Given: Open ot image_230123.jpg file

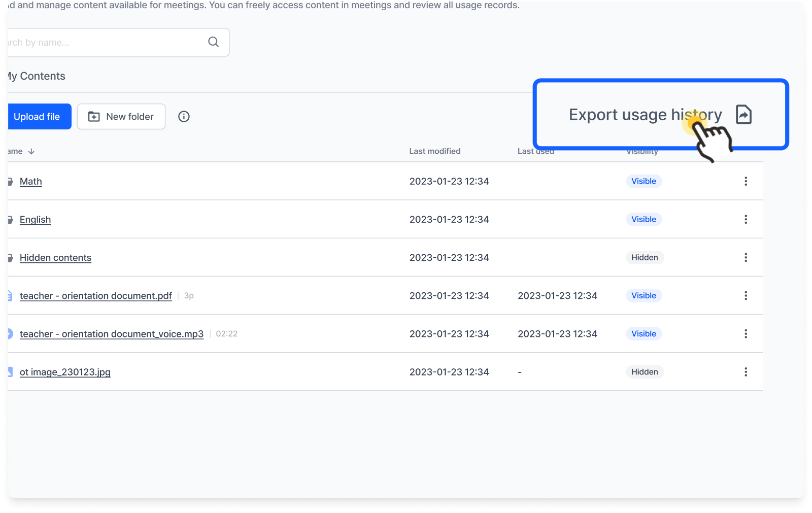Looking at the screenshot, I should [65, 372].
